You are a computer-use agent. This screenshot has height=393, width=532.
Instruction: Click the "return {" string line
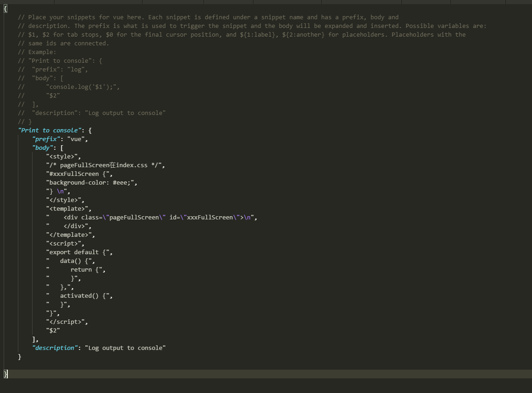pos(74,270)
